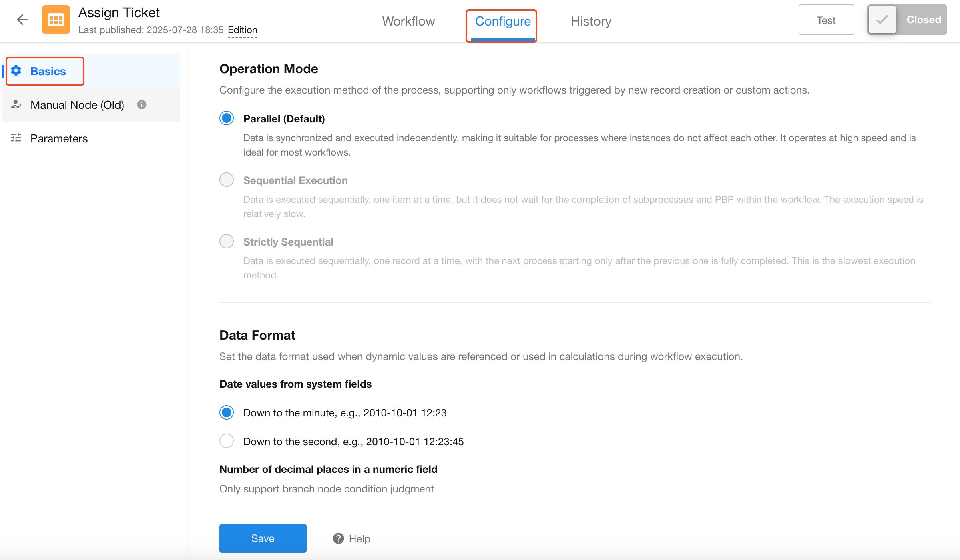The image size is (960, 560).
Task: Open the Configure tab
Action: [503, 21]
